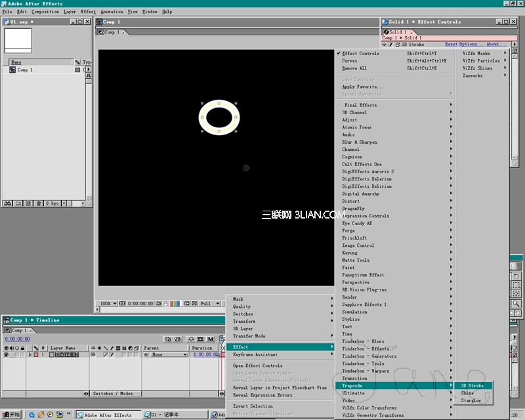This screenshot has width=525, height=420.
Task: Expand Solid 1 layer properties triangle
Action: (x=30, y=355)
